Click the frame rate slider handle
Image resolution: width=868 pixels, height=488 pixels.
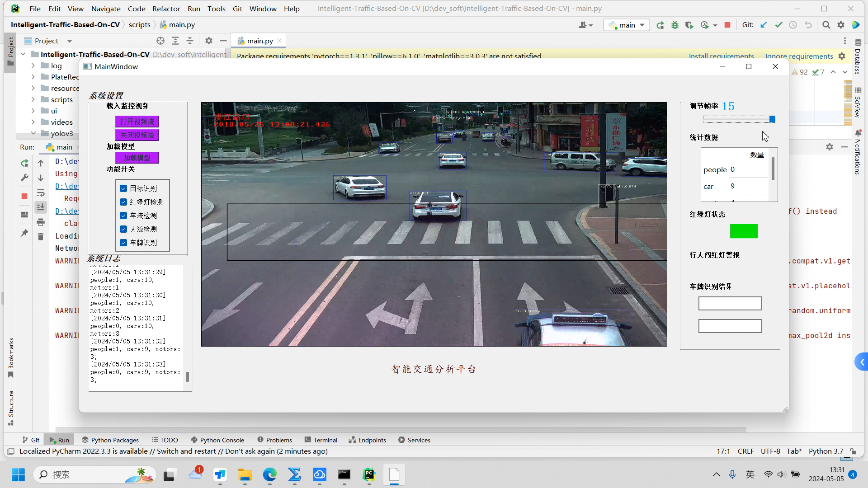click(772, 119)
